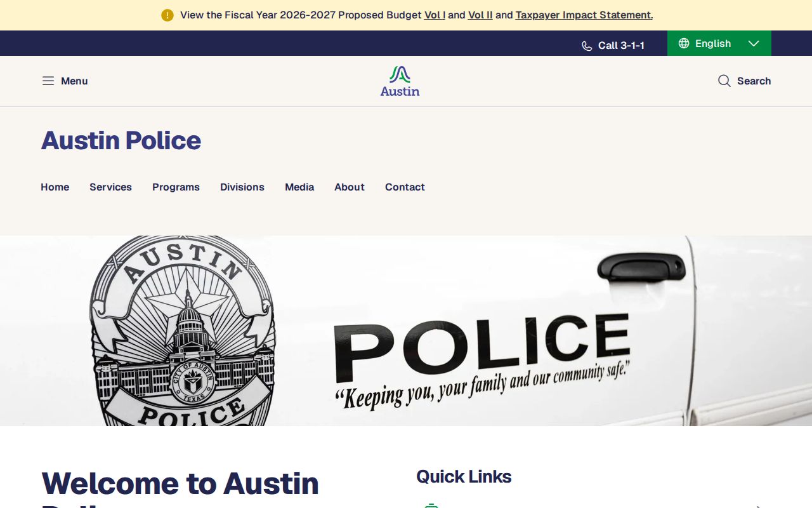Image resolution: width=812 pixels, height=508 pixels.
Task: Open the hamburger Menu icon
Action: (x=48, y=81)
